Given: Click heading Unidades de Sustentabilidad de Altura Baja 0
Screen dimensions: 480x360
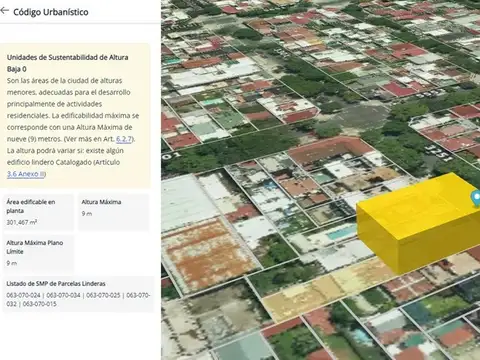Looking at the screenshot, I should point(67,63).
